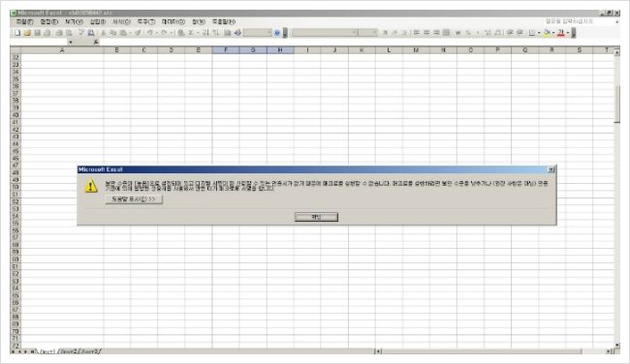The height and width of the screenshot is (364, 630).
Task: Open the View menu
Action: [74, 21]
